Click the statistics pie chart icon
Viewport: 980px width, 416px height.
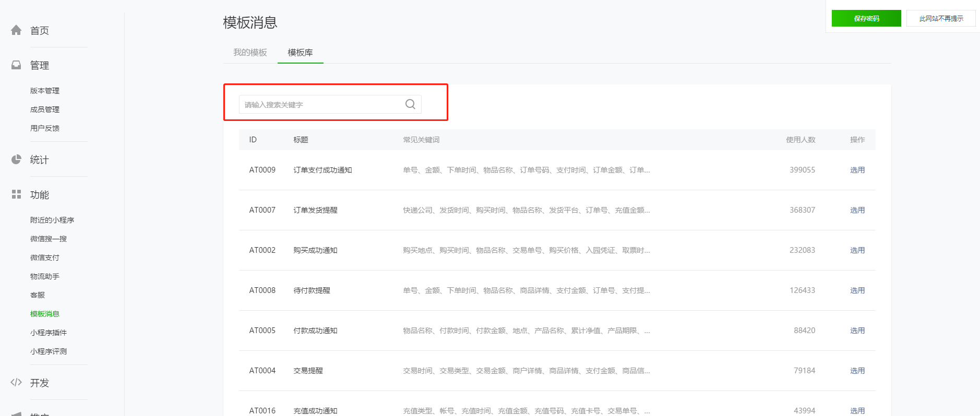16,160
